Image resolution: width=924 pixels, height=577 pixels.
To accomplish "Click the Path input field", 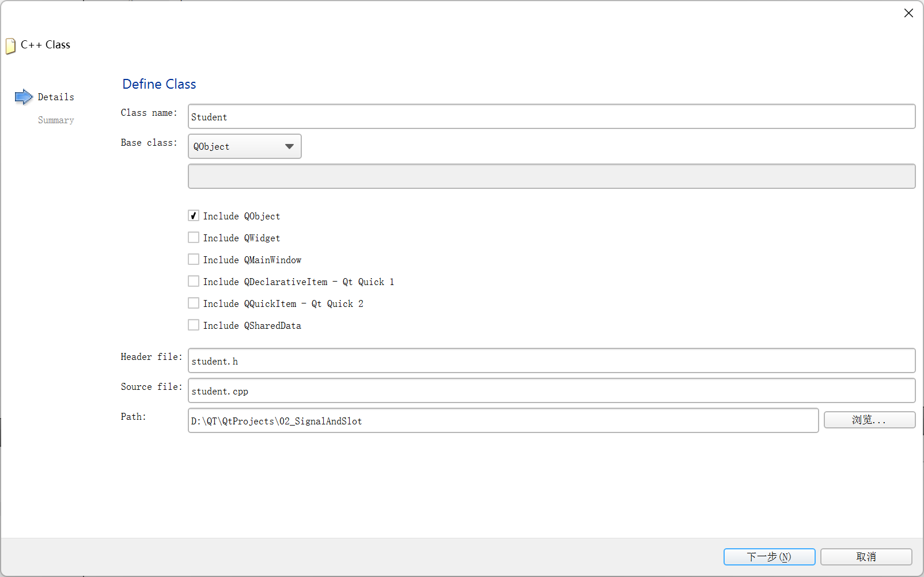I will click(503, 421).
